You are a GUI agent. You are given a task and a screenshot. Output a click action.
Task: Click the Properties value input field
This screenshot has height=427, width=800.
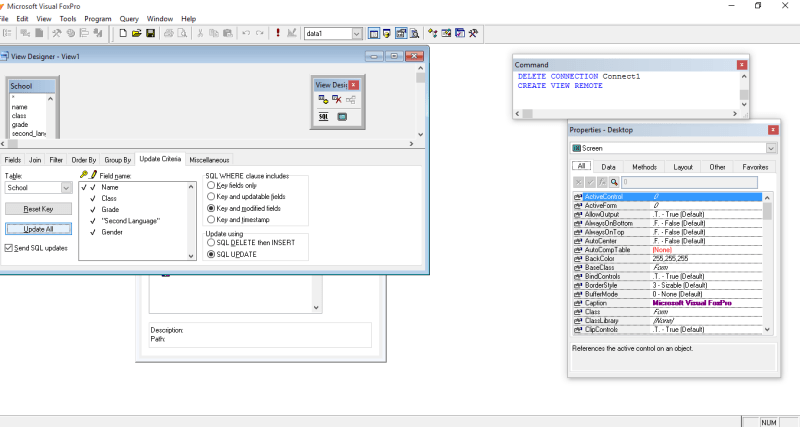[x=689, y=182]
